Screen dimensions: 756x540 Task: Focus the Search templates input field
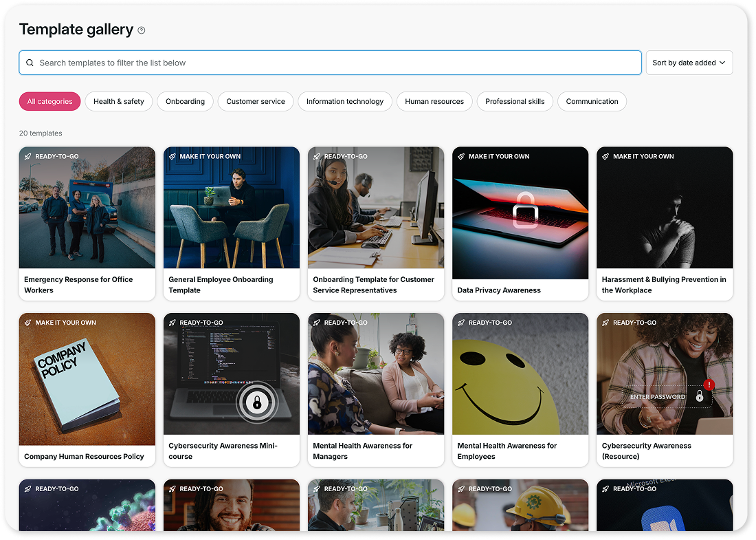331,63
